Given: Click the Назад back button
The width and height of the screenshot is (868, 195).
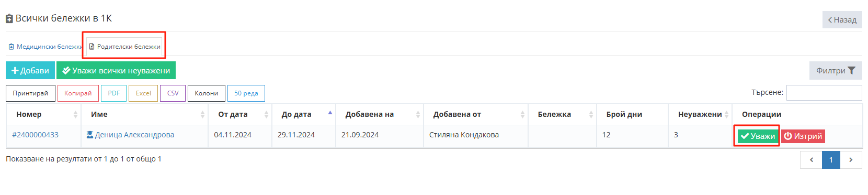Looking at the screenshot, I should point(842,20).
